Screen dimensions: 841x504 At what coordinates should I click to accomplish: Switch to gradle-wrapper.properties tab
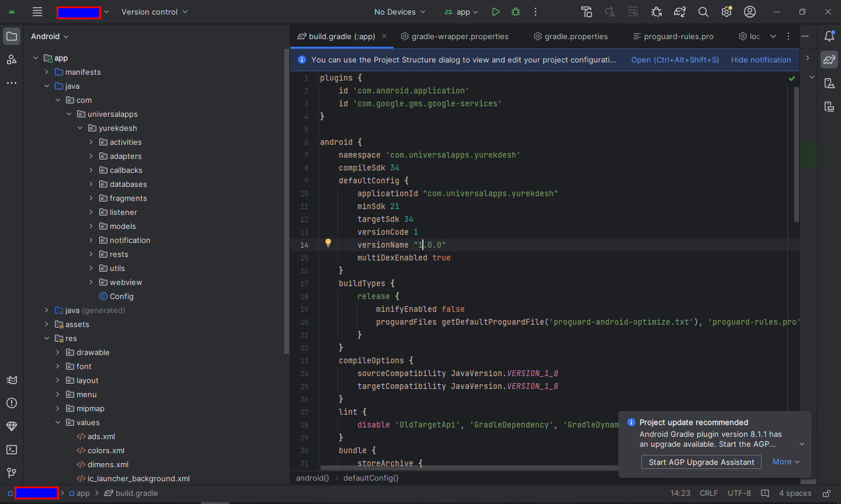454,36
